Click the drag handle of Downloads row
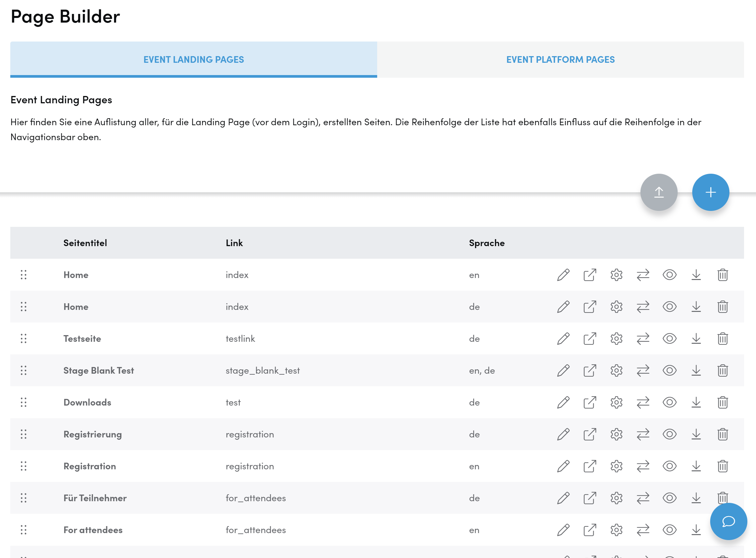 click(x=23, y=402)
